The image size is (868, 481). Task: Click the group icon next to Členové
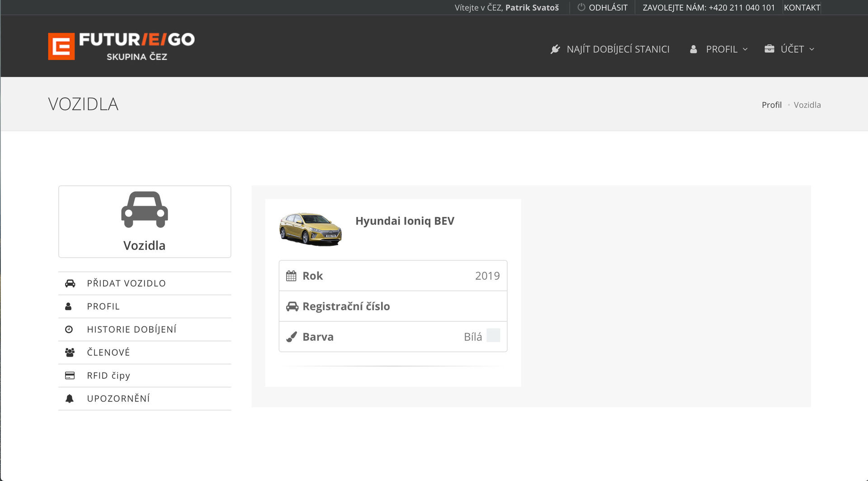pos(70,353)
